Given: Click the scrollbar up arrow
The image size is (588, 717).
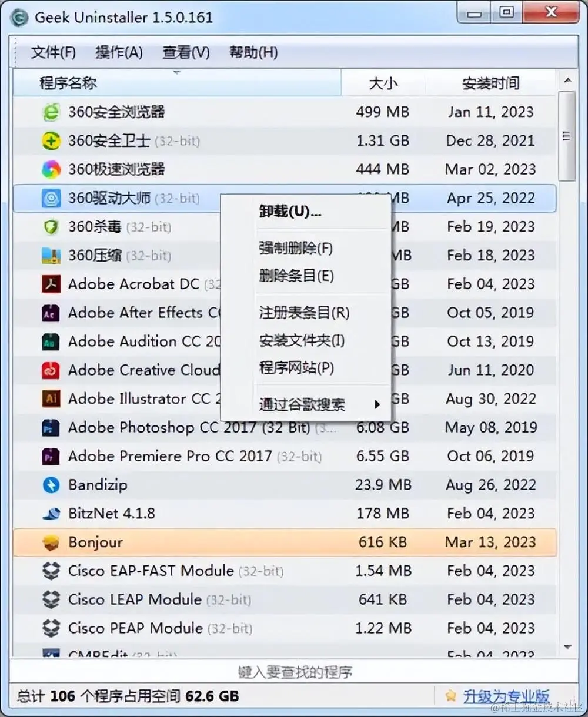Looking at the screenshot, I should (567, 80).
